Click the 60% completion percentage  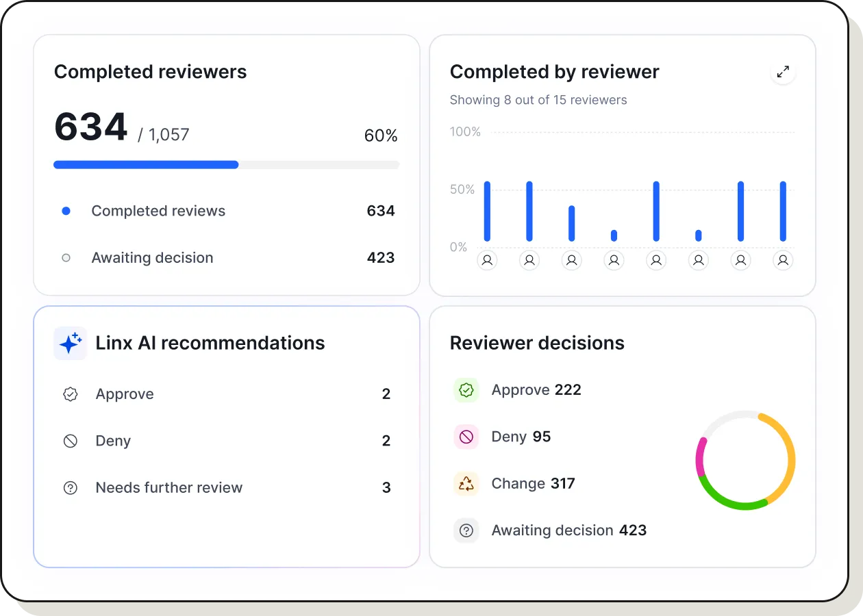(381, 136)
